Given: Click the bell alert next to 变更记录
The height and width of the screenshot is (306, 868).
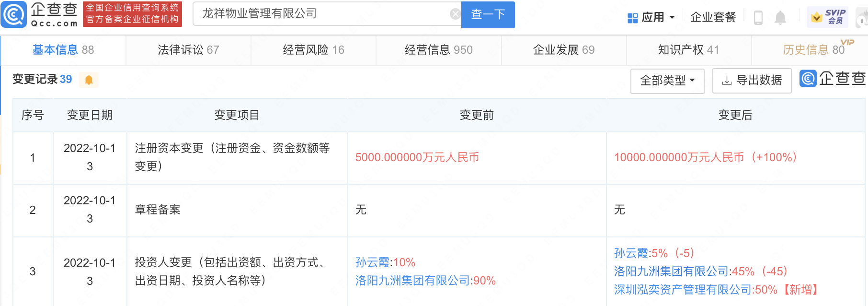Looking at the screenshot, I should tap(89, 80).
